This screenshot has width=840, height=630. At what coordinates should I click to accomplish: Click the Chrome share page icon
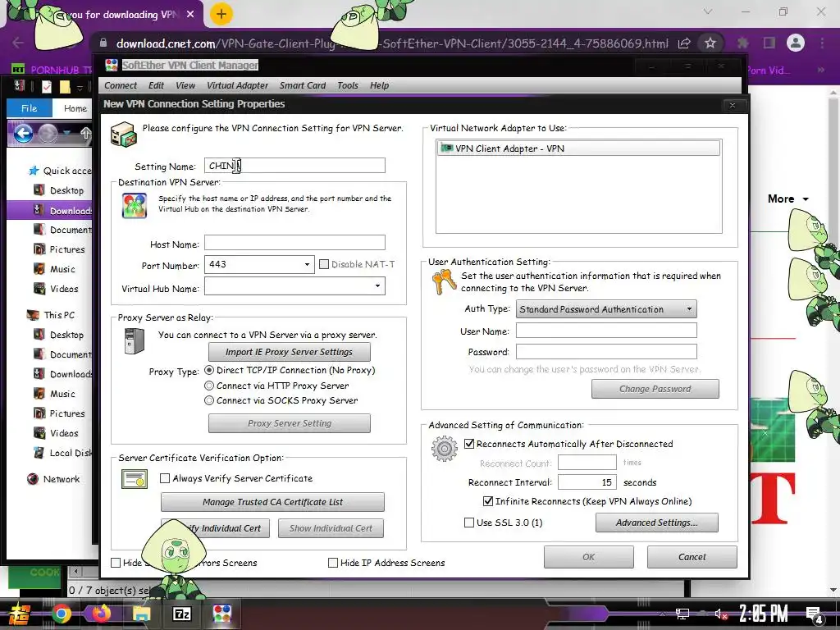point(684,43)
